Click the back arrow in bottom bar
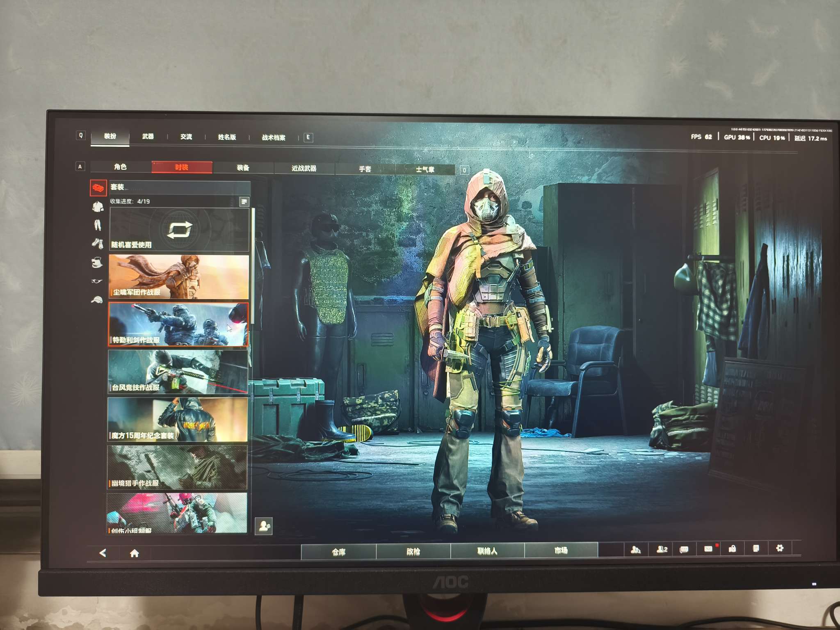Screen dimensions: 840x630 click(103, 553)
